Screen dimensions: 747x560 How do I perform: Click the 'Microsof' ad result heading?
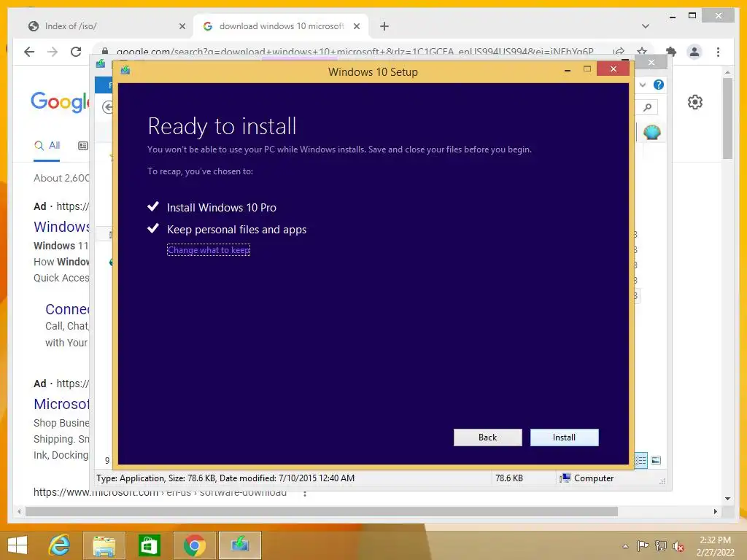point(61,404)
